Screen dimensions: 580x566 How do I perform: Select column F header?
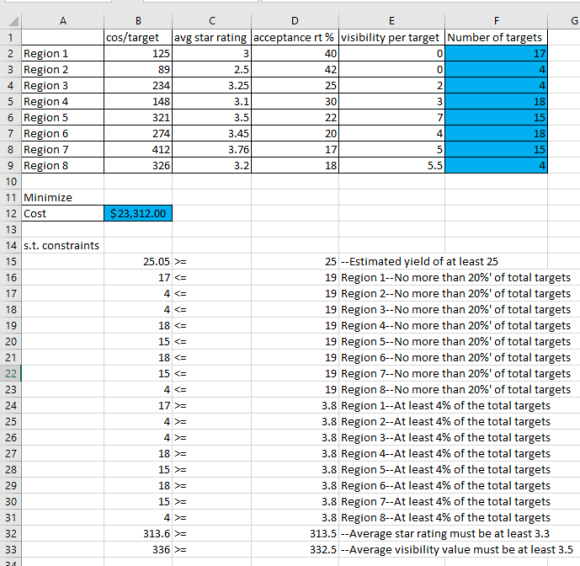pyautogui.click(x=496, y=21)
